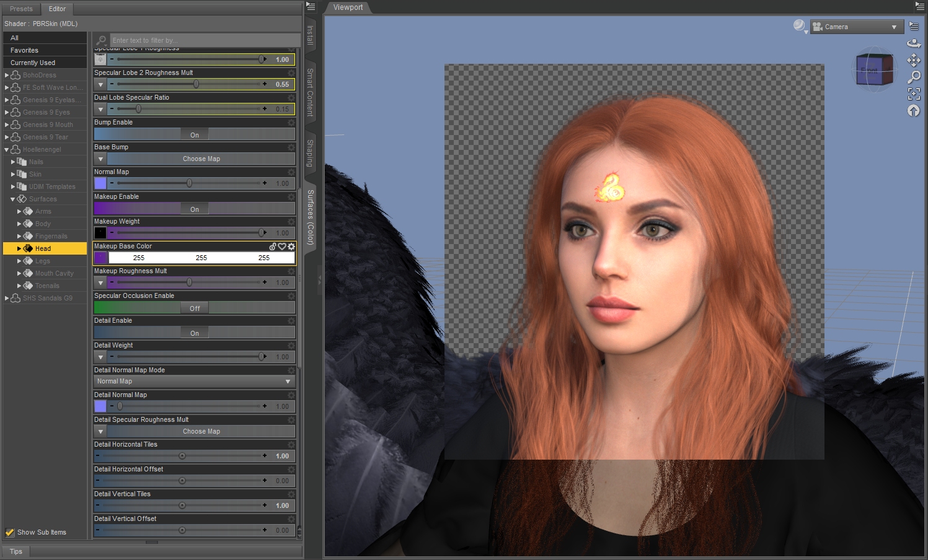Viewport: 928px width, 560px height.
Task: Open viewport options menu beside Camera dropdown
Action: click(914, 26)
